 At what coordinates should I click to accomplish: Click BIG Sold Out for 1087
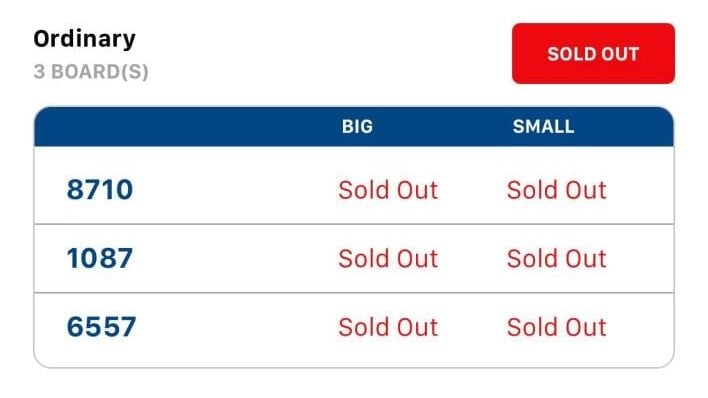pos(388,258)
